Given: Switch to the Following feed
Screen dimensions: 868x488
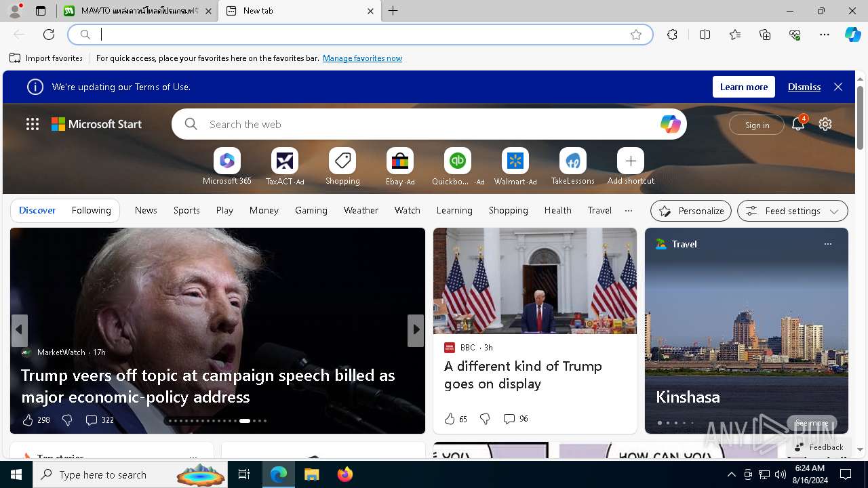Looking at the screenshot, I should pyautogui.click(x=91, y=211).
